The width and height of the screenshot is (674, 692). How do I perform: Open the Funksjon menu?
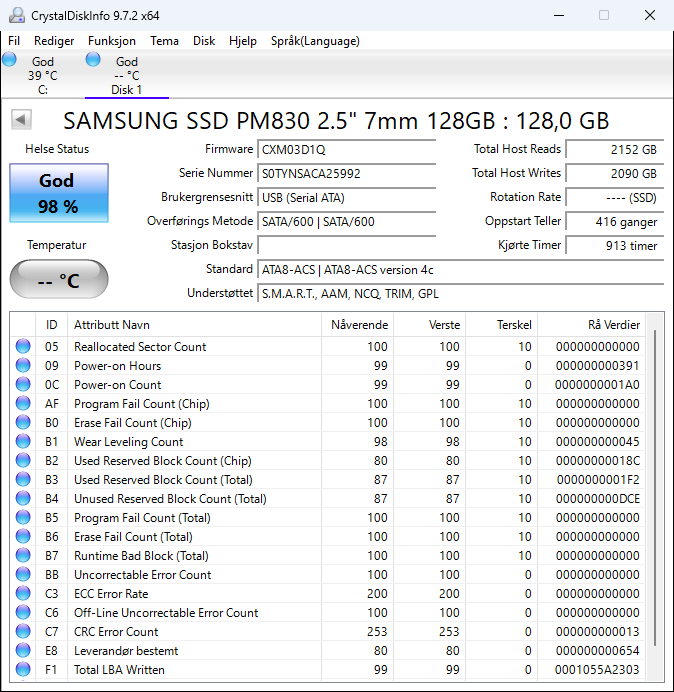[x=112, y=41]
